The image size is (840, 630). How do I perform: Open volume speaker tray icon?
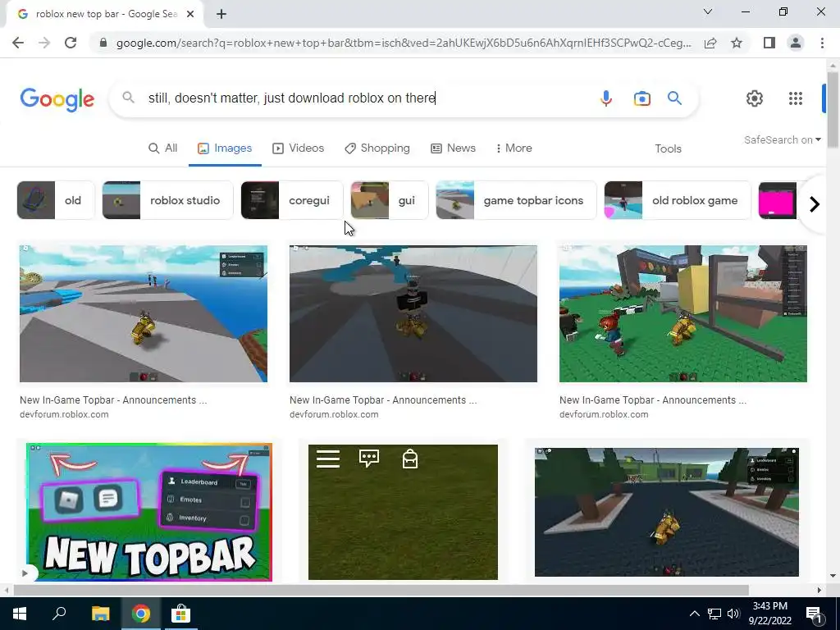(x=733, y=614)
